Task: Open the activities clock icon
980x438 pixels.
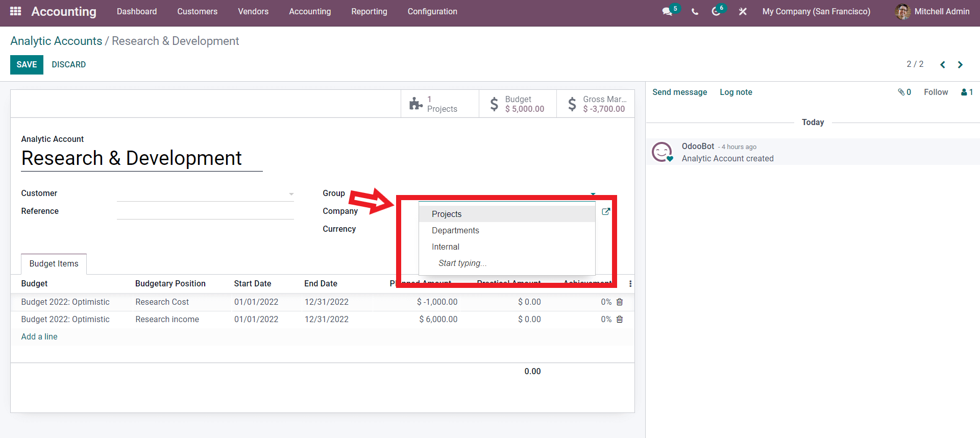Action: pos(716,11)
